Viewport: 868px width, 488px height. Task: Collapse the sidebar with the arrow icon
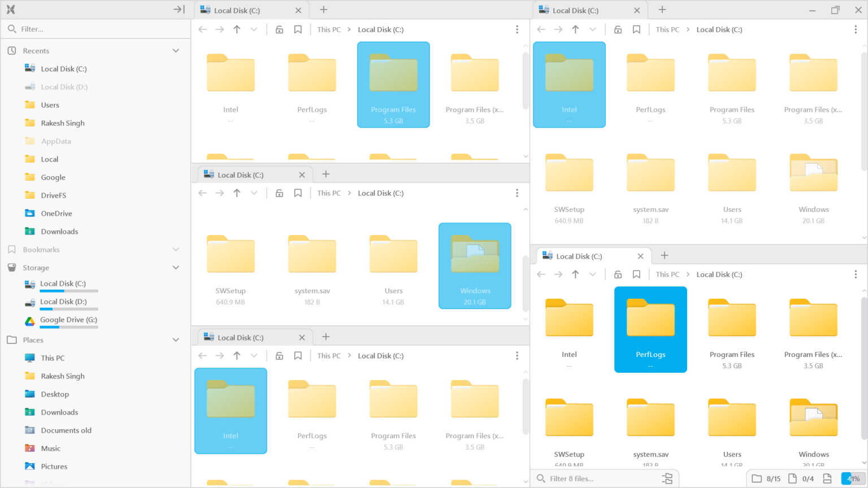[179, 9]
